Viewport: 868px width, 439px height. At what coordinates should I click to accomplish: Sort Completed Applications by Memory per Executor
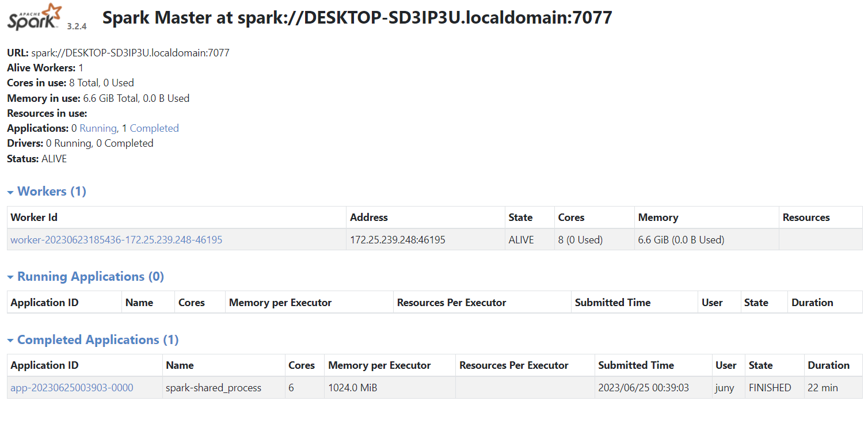click(379, 365)
